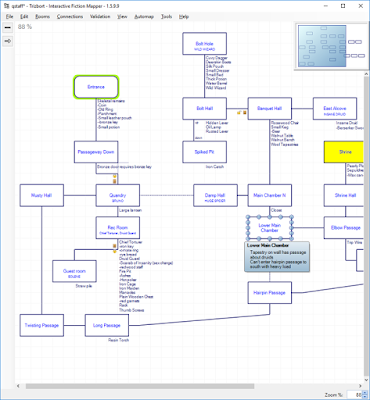Image resolution: width=370 pixels, height=400 pixels.
Task: Select the Rec Room box
Action: click(x=118, y=228)
